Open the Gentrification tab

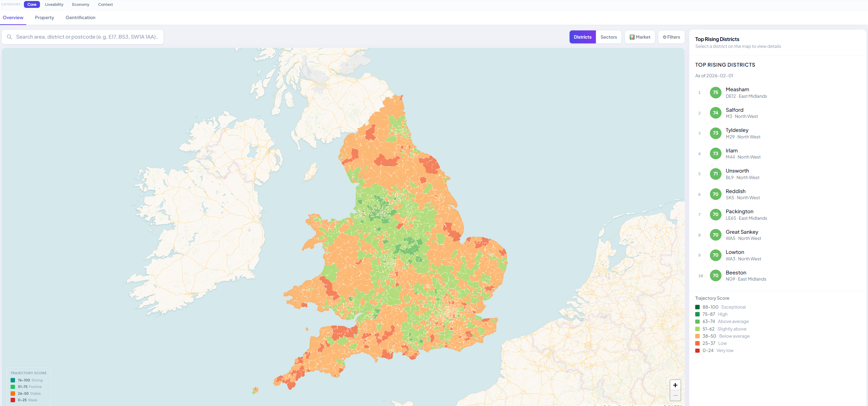pos(80,17)
